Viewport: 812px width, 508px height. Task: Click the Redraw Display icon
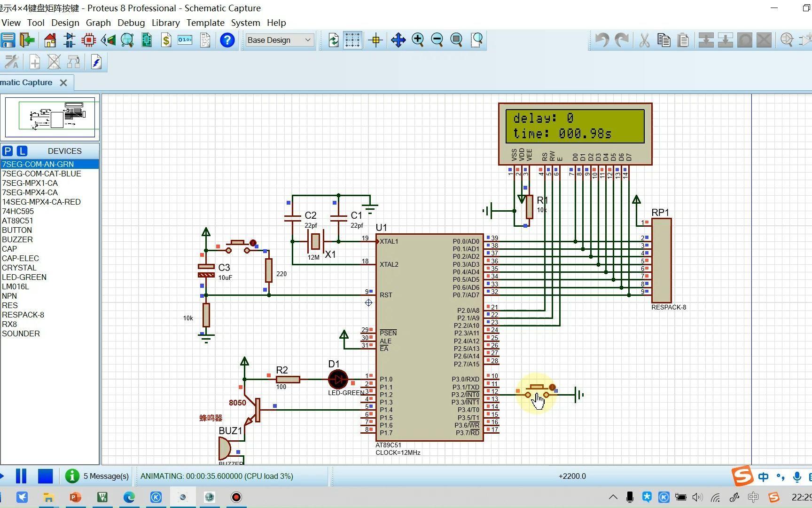[x=334, y=40]
